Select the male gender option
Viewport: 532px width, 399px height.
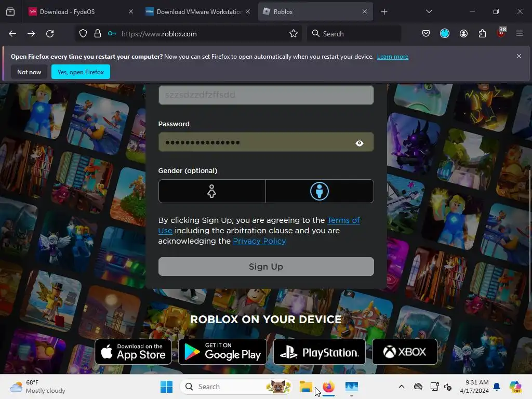pos(320,191)
